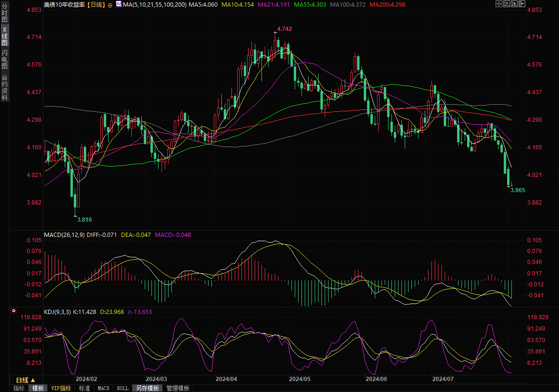Click 另存模板 to save template

tap(148, 388)
